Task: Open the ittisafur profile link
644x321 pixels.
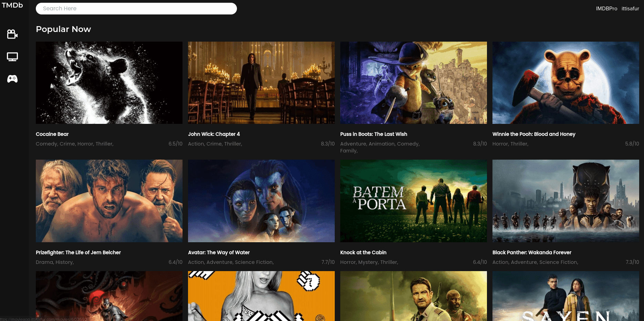Action: click(630, 9)
